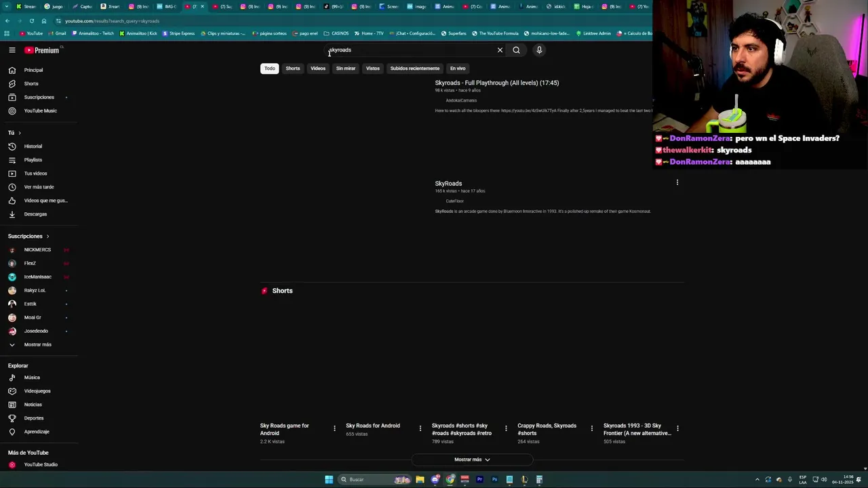Open Josedeodo channel subscription
The image size is (868, 488).
coord(37,331)
